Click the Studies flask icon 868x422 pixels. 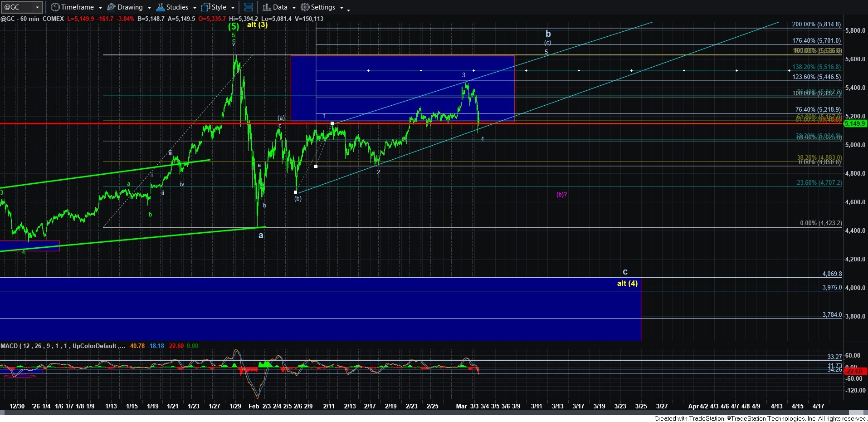160,7
